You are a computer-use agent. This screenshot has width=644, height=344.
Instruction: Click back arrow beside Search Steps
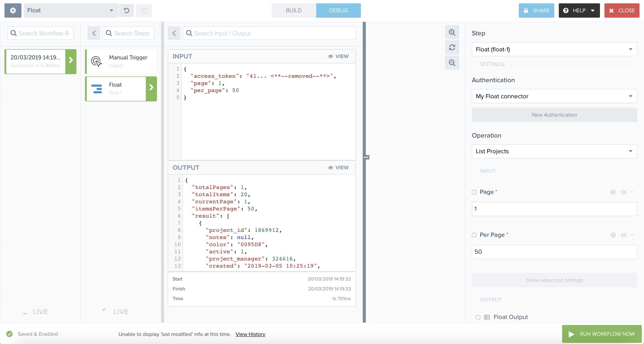point(94,33)
